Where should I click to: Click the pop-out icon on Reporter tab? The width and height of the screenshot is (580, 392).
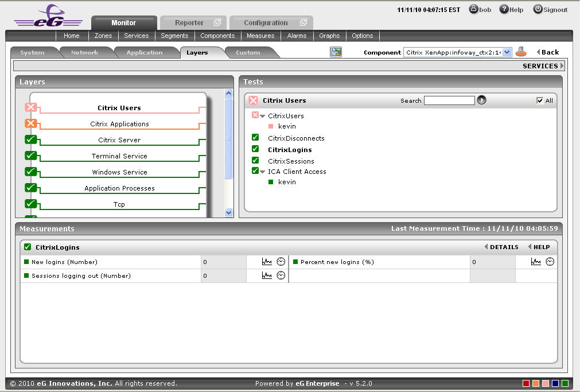pos(217,22)
